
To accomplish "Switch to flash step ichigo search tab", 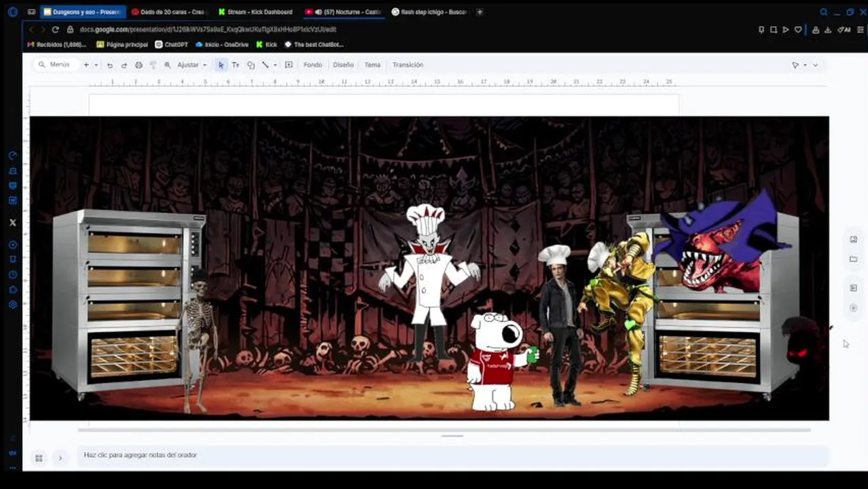I will tap(431, 12).
